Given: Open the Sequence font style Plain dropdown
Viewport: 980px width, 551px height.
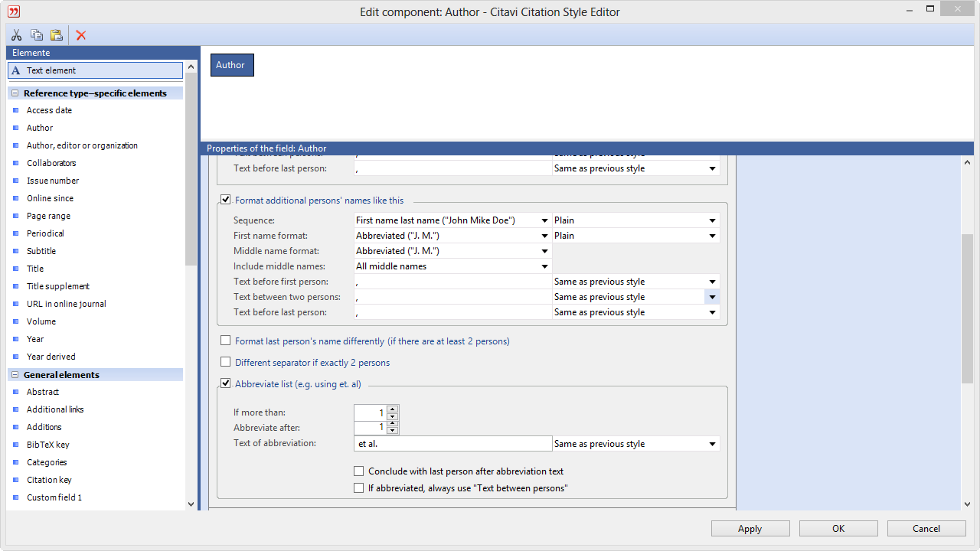Looking at the screenshot, I should click(712, 220).
